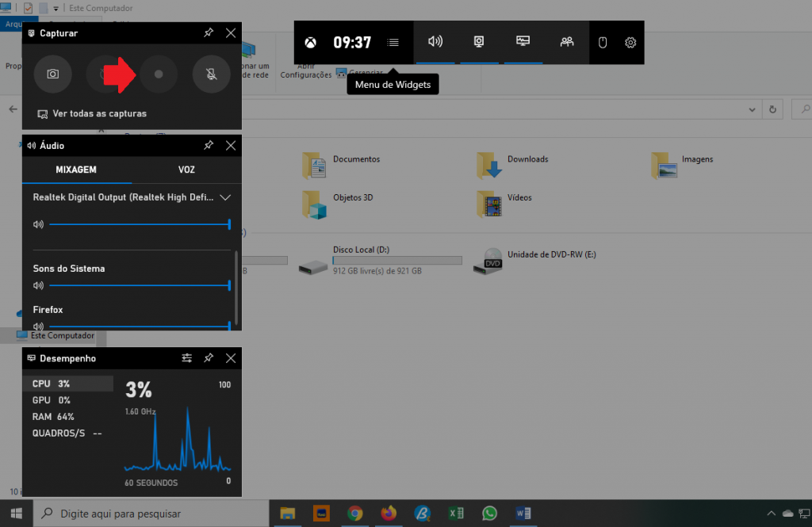This screenshot has height=527, width=812.
Task: Take a screenshot with the camera button
Action: pos(53,74)
